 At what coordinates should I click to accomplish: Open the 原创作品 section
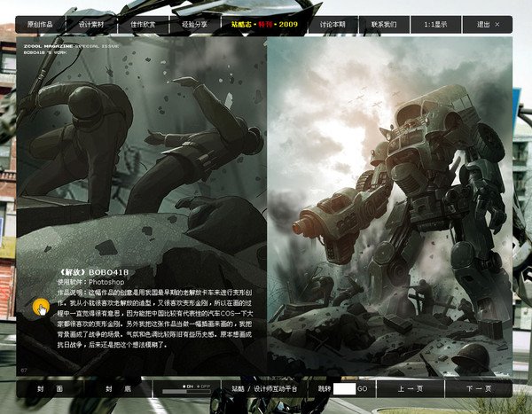(x=40, y=25)
